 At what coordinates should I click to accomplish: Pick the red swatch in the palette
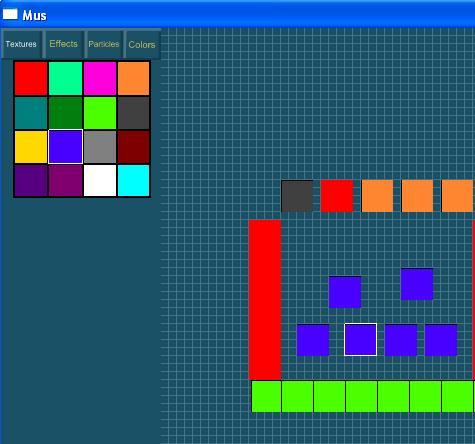(31, 78)
